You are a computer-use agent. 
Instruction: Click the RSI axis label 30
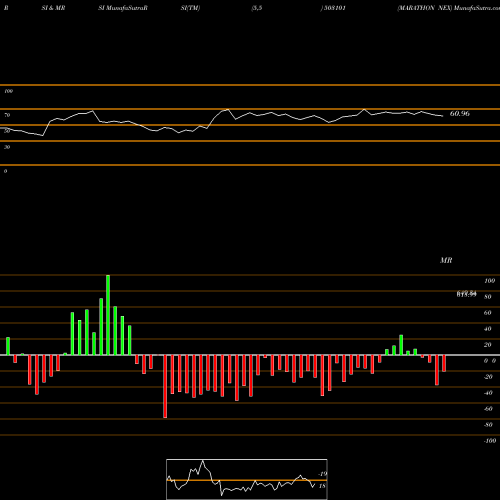coord(7,147)
